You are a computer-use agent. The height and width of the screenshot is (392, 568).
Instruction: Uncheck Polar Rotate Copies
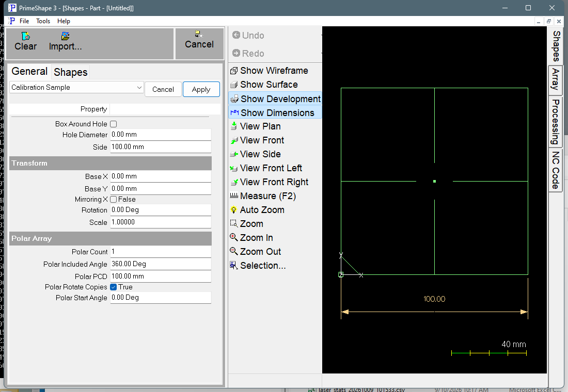(x=114, y=287)
